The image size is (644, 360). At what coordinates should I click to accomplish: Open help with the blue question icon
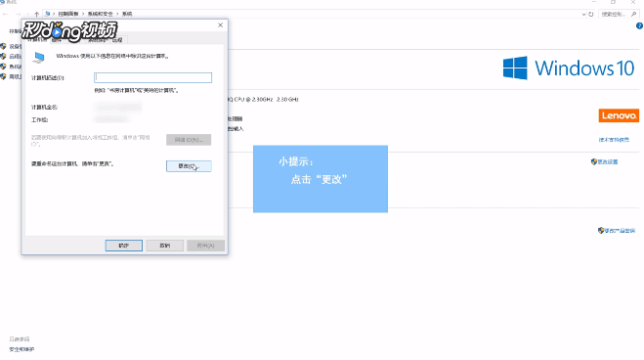[639, 25]
